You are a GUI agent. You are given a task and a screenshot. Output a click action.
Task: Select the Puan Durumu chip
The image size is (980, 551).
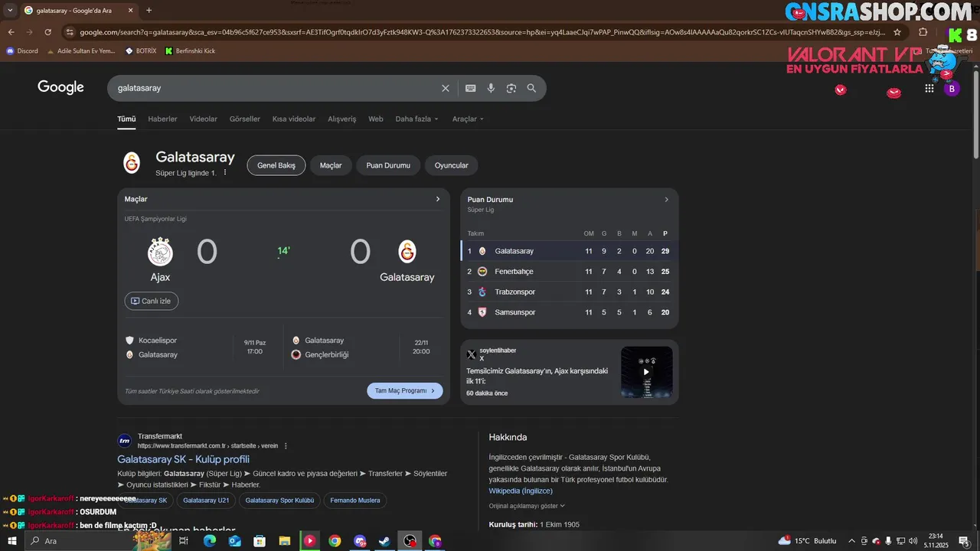(x=388, y=165)
